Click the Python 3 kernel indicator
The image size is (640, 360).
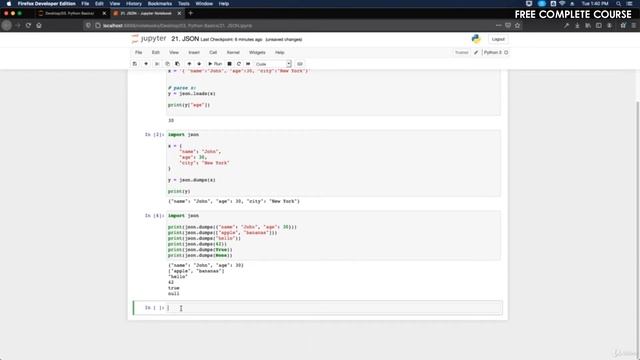click(496, 53)
